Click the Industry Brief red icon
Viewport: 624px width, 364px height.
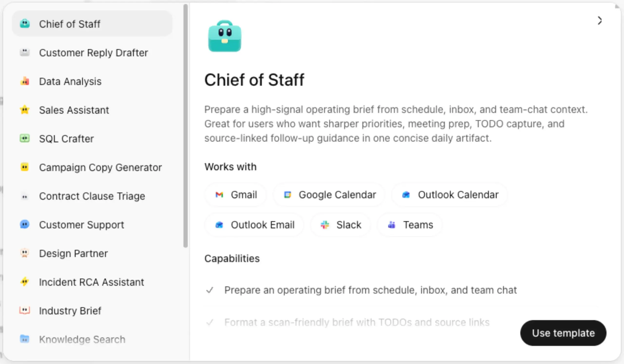pos(25,310)
